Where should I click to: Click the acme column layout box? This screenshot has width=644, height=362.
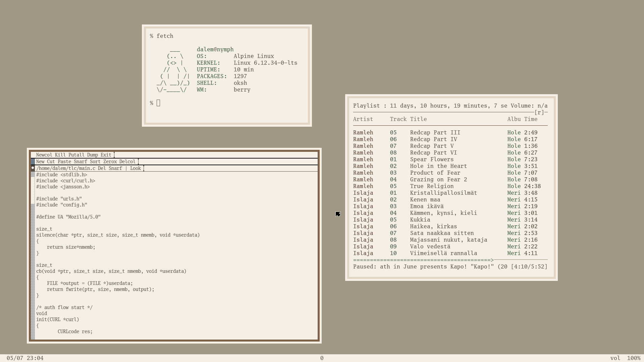pyautogui.click(x=33, y=162)
